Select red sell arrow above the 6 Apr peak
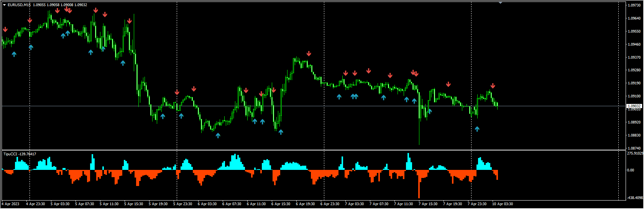This screenshot has height=209, width=644. (x=309, y=54)
